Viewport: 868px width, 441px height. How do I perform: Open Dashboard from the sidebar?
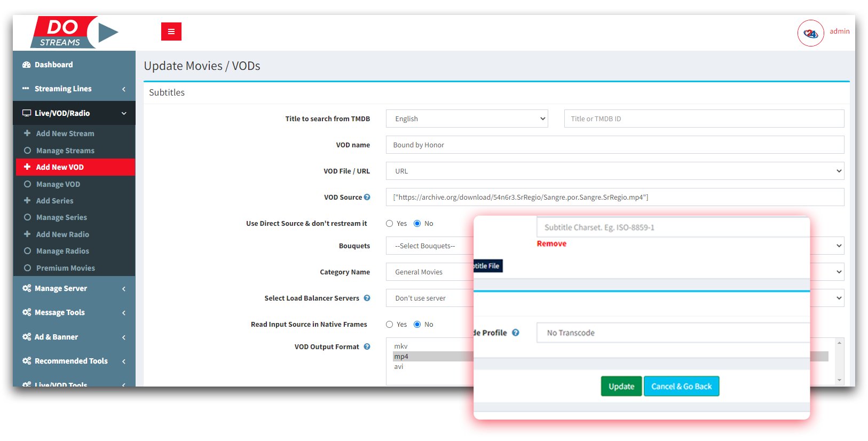[53, 65]
